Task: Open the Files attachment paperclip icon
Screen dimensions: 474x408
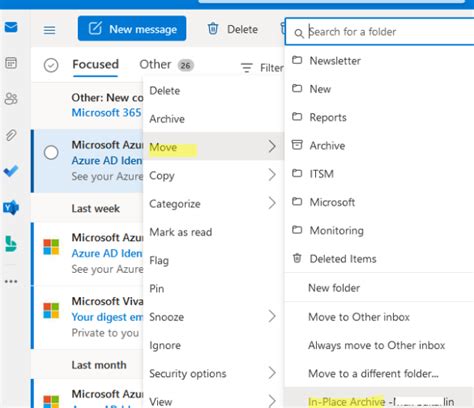Action: [11, 135]
